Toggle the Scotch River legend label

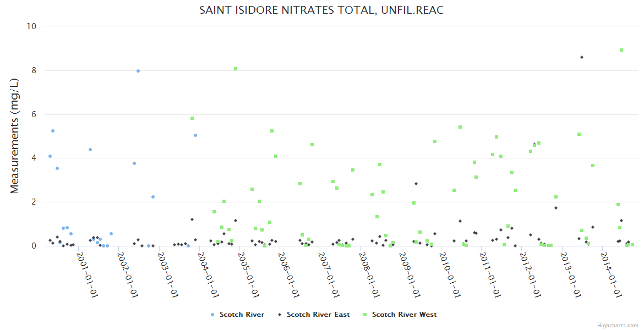[x=242, y=315]
